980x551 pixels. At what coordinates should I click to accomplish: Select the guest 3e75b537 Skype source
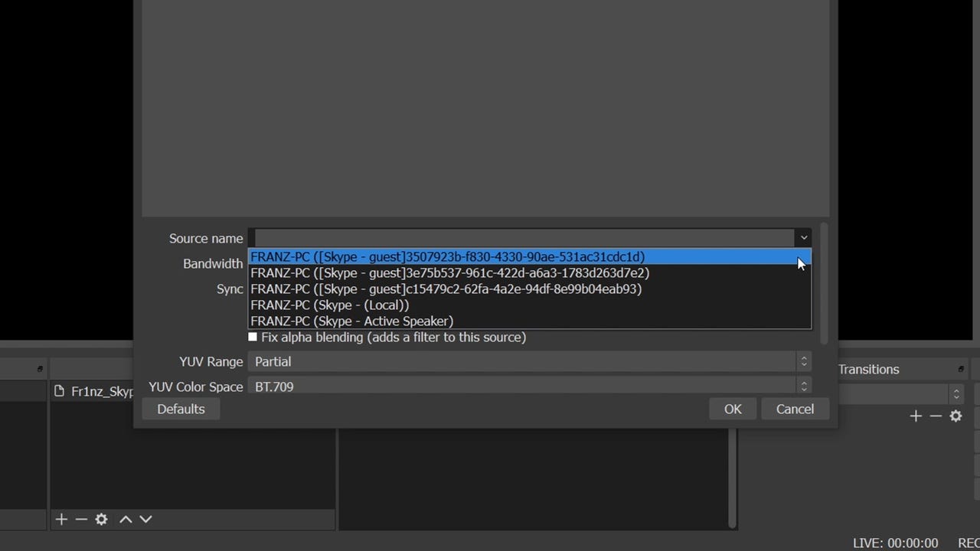click(x=529, y=272)
